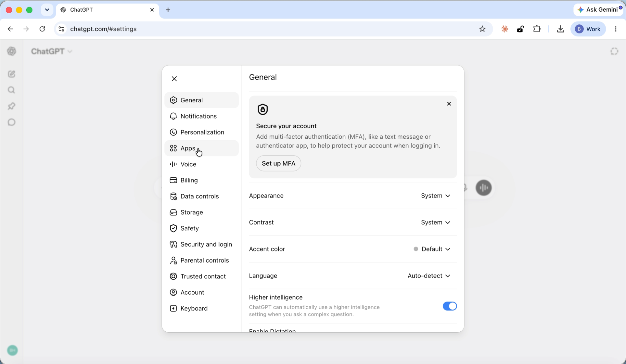Open Billing settings section
This screenshot has height=364, width=626.
tap(201, 180)
